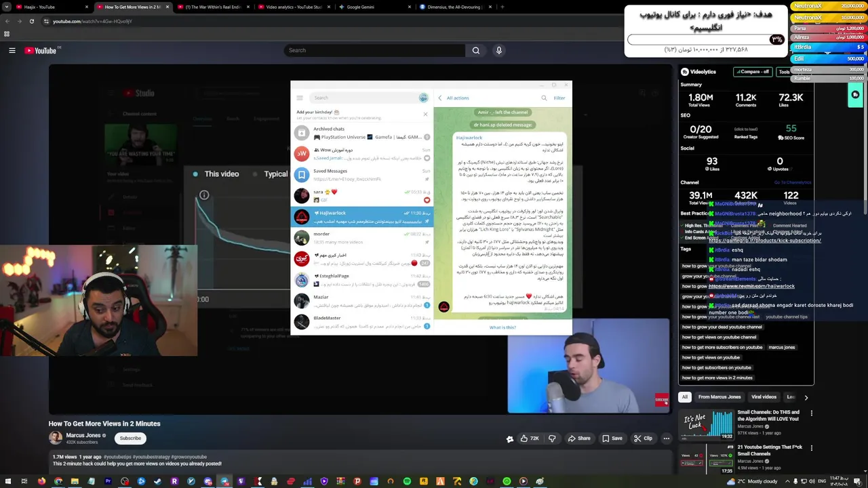Open more actions three-dot menu under video

coord(666,439)
